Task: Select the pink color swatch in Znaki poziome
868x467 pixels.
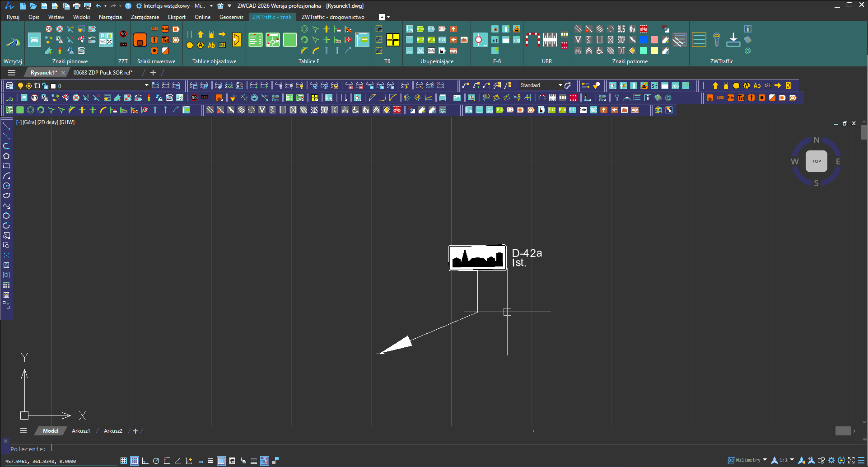Action: pyautogui.click(x=654, y=40)
